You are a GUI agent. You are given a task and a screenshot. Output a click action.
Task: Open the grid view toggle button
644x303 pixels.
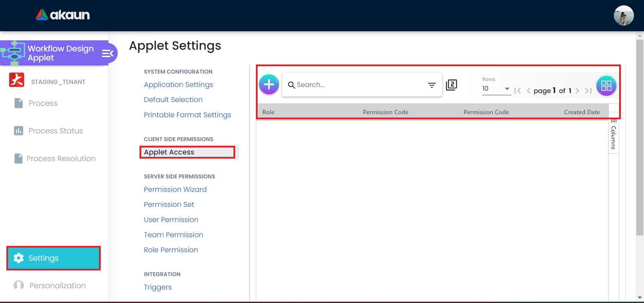click(606, 85)
